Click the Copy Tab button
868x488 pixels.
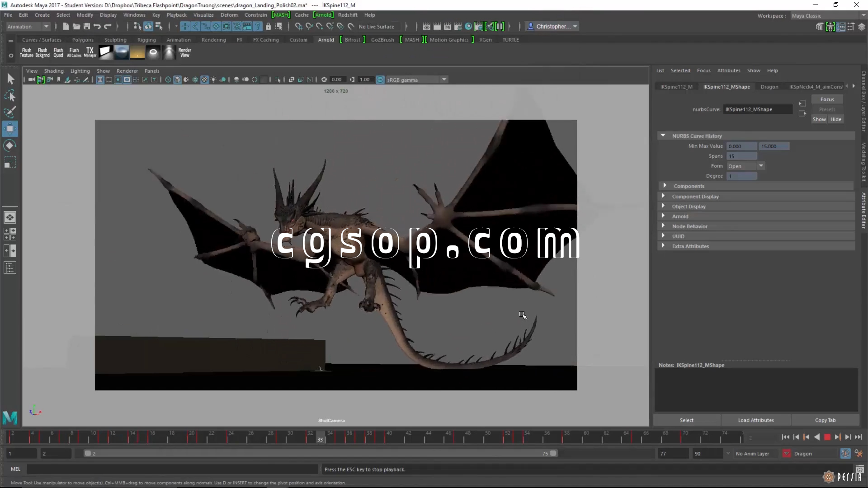click(825, 420)
